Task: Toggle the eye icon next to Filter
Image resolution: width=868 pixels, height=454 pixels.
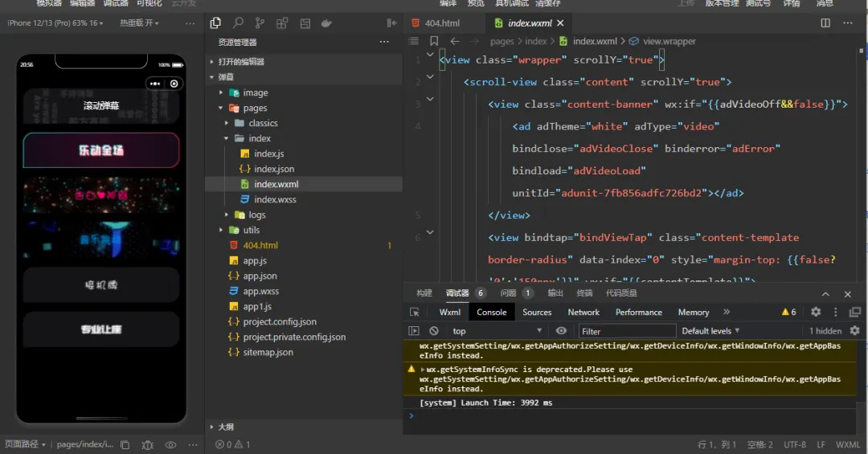Action: [561, 331]
